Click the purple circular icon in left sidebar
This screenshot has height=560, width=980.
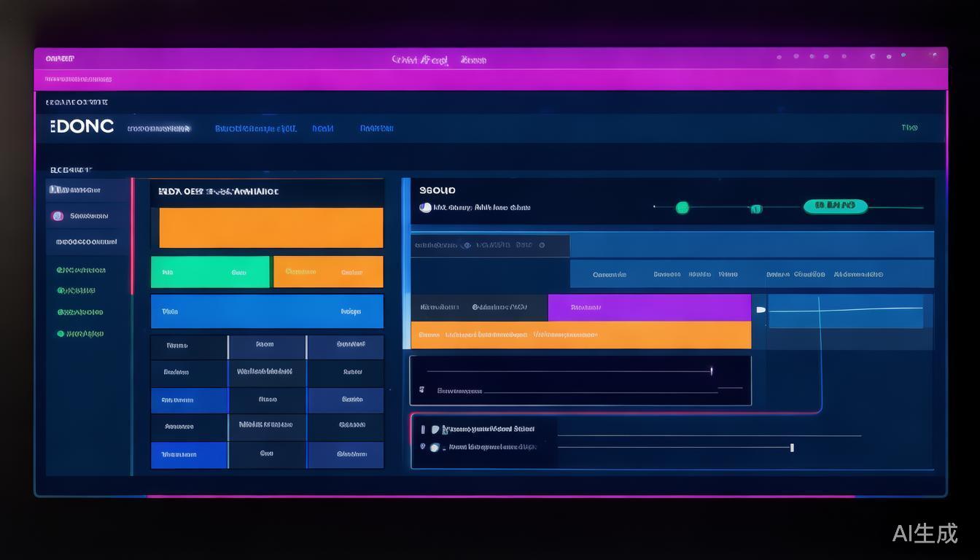58,216
